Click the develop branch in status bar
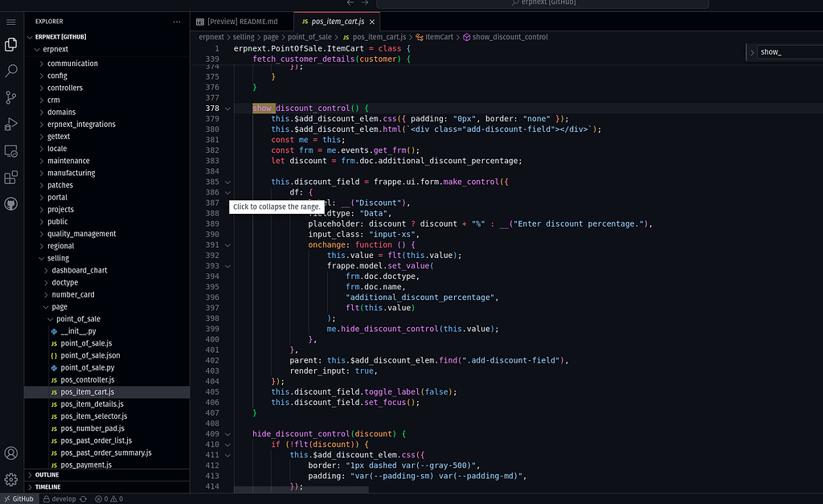This screenshot has height=504, width=823. click(63, 498)
